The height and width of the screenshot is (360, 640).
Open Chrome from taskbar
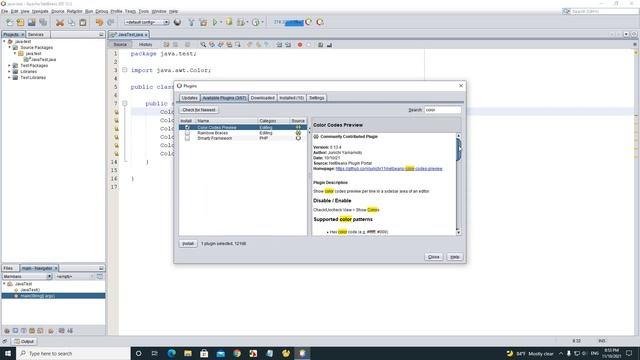pos(237,353)
